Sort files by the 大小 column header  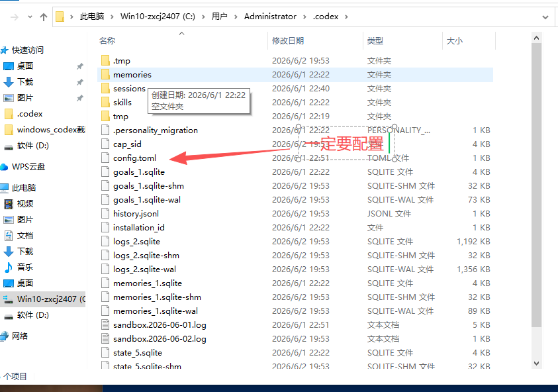click(455, 41)
